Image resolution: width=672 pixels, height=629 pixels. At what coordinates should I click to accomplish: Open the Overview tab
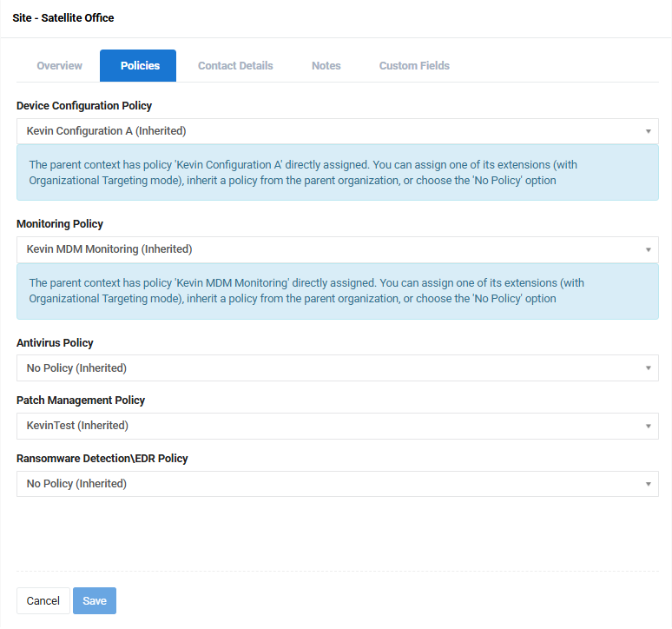click(59, 66)
